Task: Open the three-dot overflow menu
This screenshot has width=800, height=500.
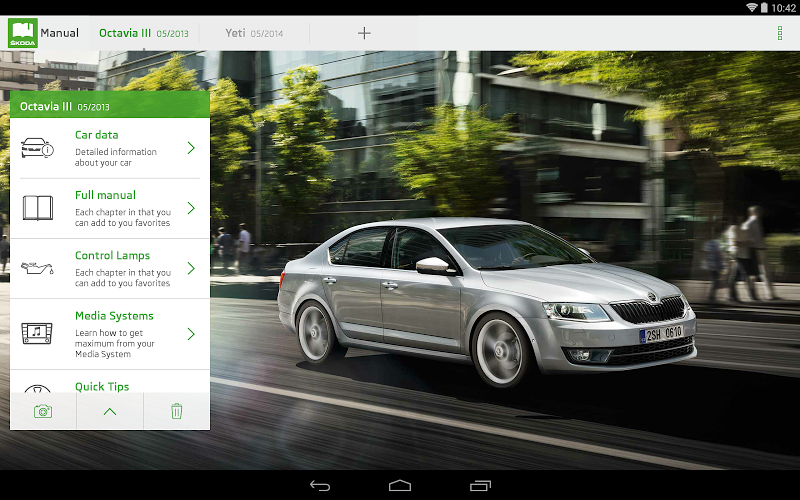Action: (780, 33)
